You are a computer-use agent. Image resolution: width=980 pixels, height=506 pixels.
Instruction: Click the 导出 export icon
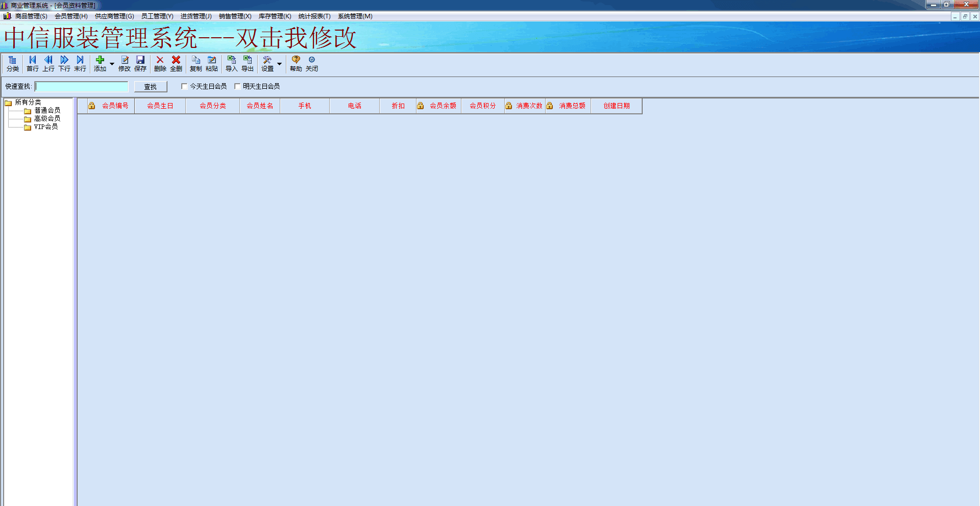(248, 64)
